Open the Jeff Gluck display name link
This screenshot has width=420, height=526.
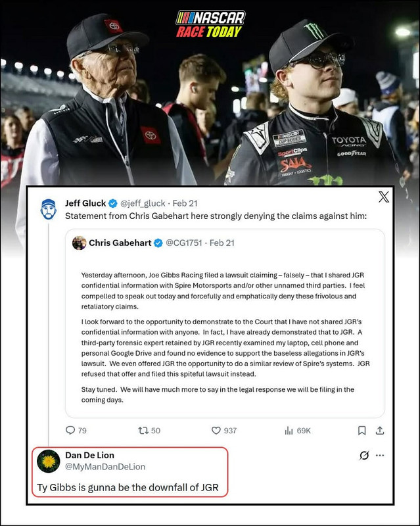tap(85, 203)
